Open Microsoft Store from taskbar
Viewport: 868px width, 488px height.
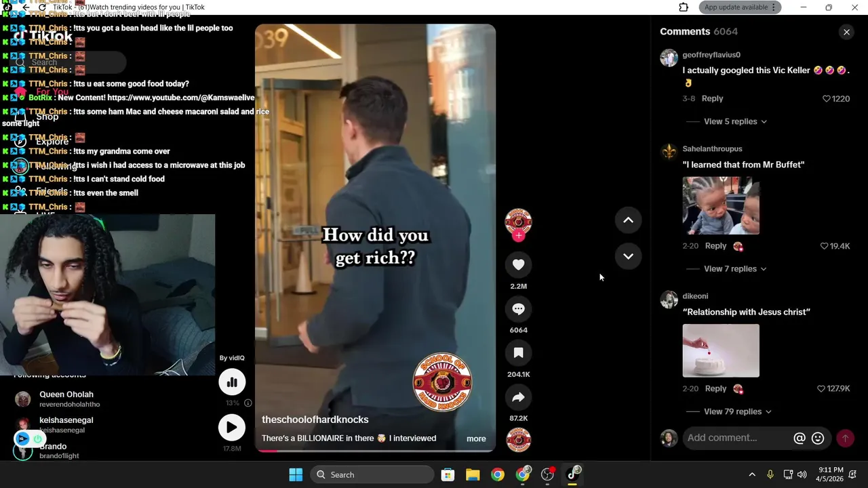[x=448, y=475]
